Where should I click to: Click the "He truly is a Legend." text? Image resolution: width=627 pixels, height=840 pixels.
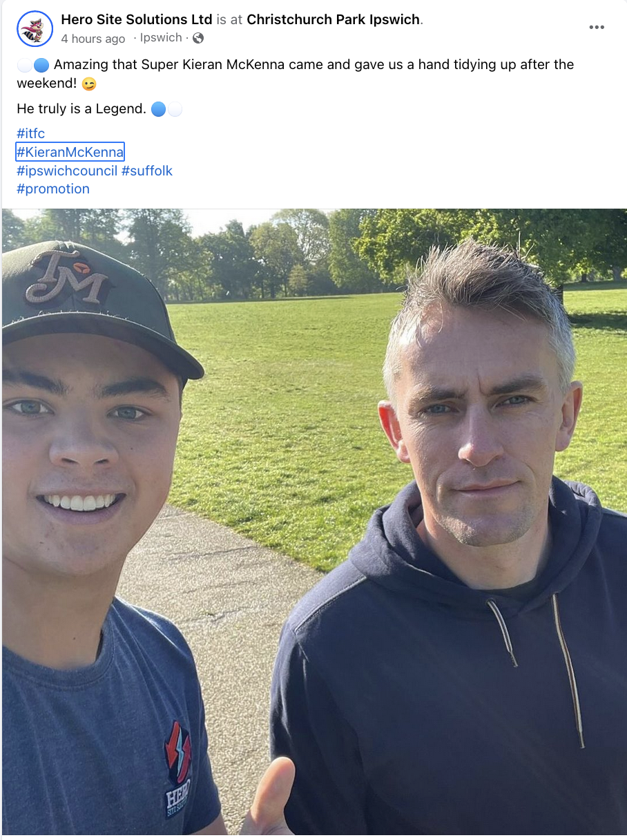click(81, 109)
